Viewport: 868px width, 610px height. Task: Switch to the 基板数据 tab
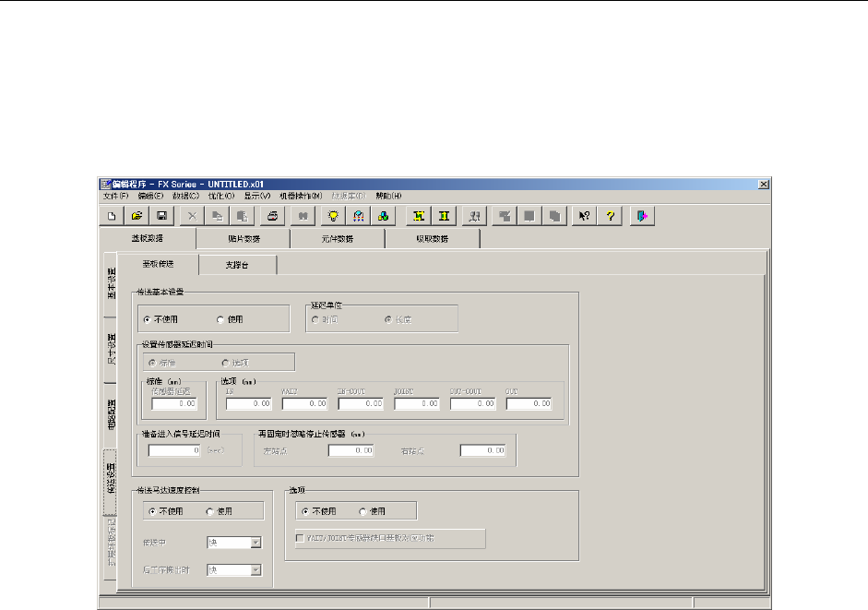148,238
